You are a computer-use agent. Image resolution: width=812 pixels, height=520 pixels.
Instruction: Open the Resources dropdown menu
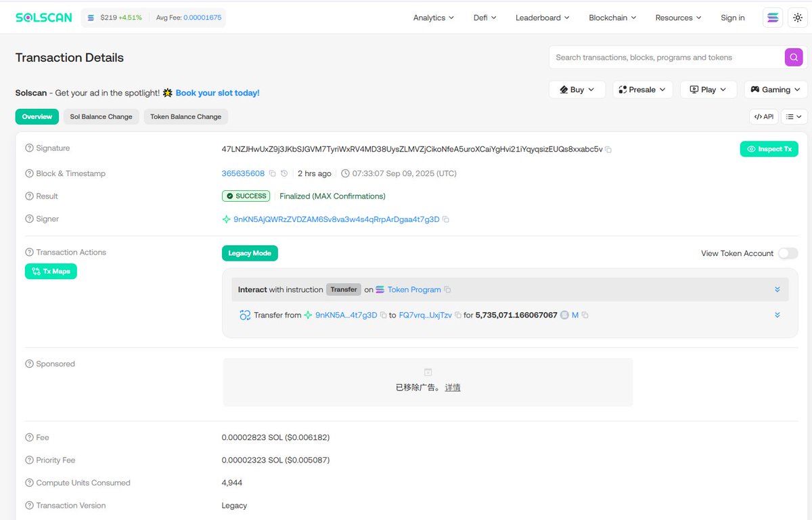point(678,18)
